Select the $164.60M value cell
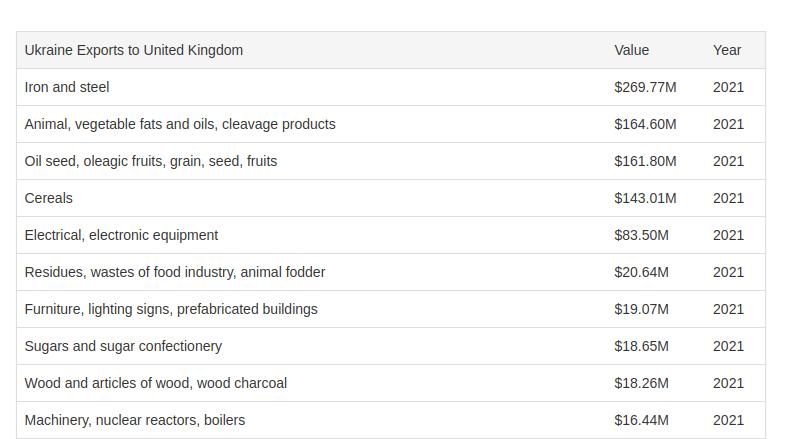Image resolution: width=791 pixels, height=439 pixels. coord(645,124)
